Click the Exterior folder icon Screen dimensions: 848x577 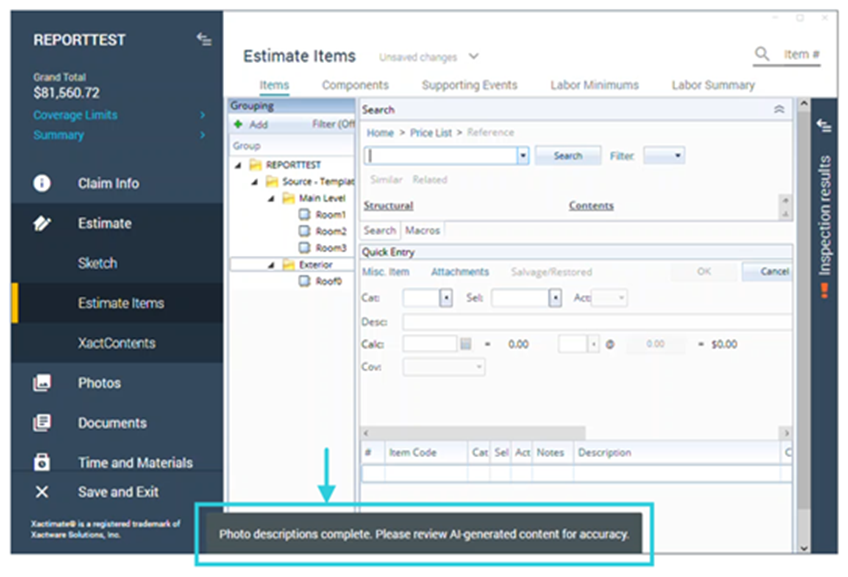pyautogui.click(x=289, y=264)
